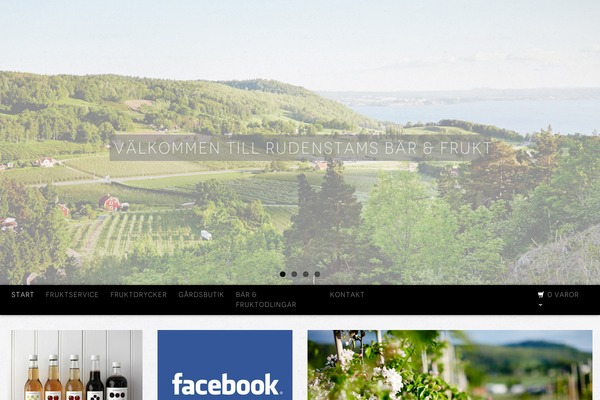
Task: Click the middle juice bottle
Action: [x=74, y=377]
